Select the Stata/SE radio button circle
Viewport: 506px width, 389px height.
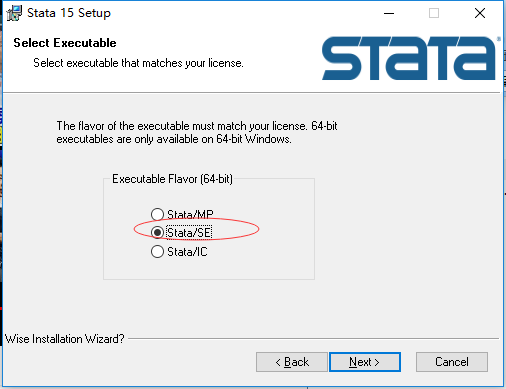[x=157, y=232]
